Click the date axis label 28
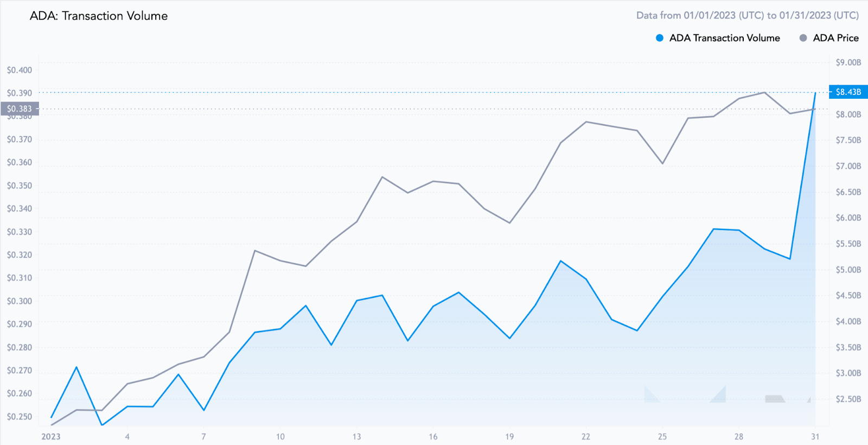The image size is (868, 445). pos(739,436)
